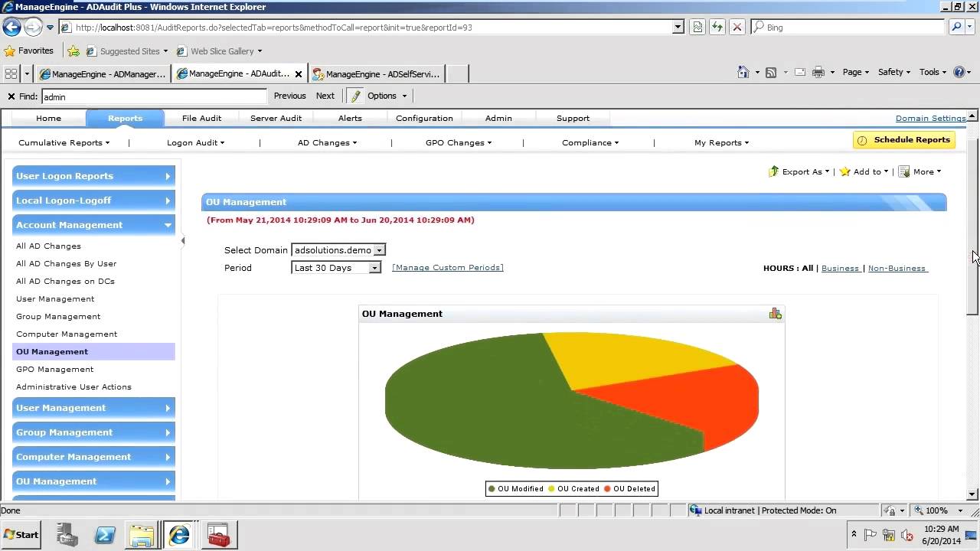Expand the Group Management sidebar header
980x551 pixels.
[93, 432]
